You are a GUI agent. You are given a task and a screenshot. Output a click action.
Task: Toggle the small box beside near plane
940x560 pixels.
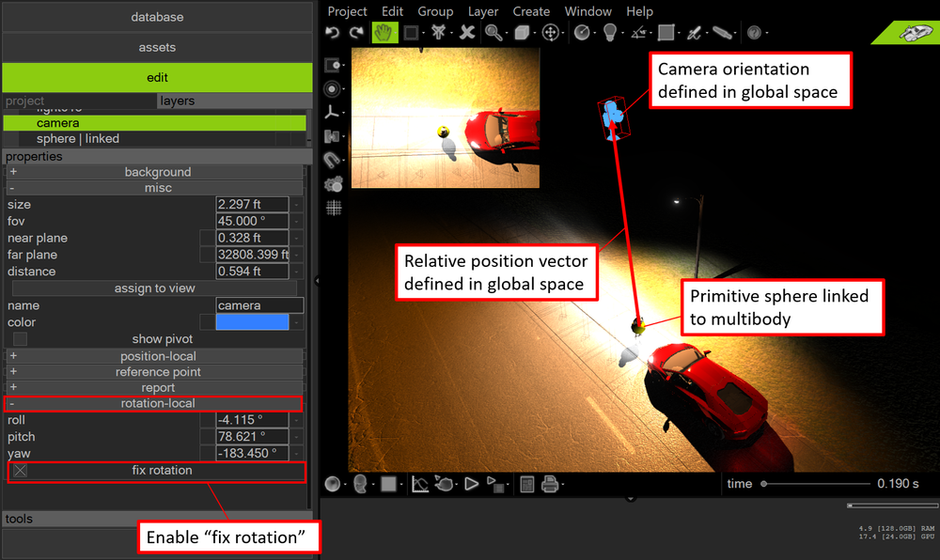click(208, 238)
